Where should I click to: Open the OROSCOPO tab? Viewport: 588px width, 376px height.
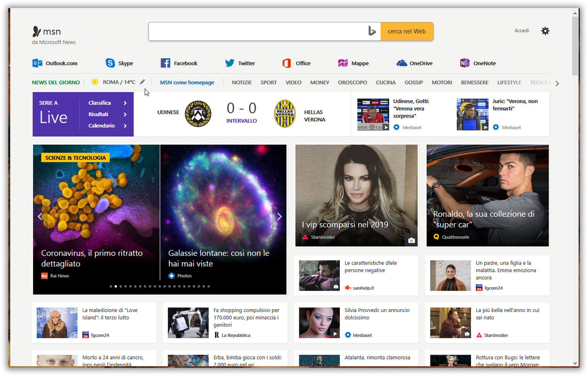[353, 82]
